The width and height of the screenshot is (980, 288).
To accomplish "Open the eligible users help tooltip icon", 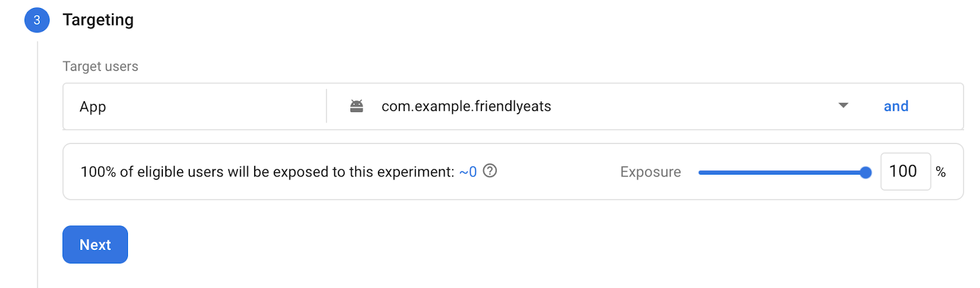I will [x=490, y=171].
